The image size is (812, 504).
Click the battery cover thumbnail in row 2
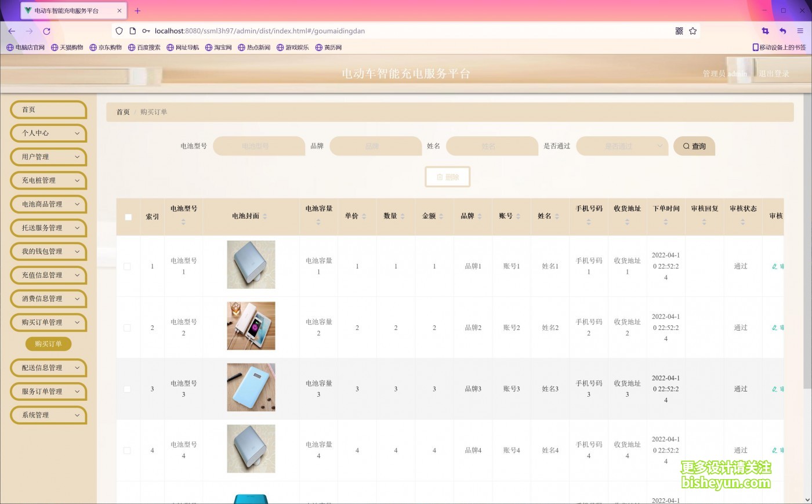[251, 326]
